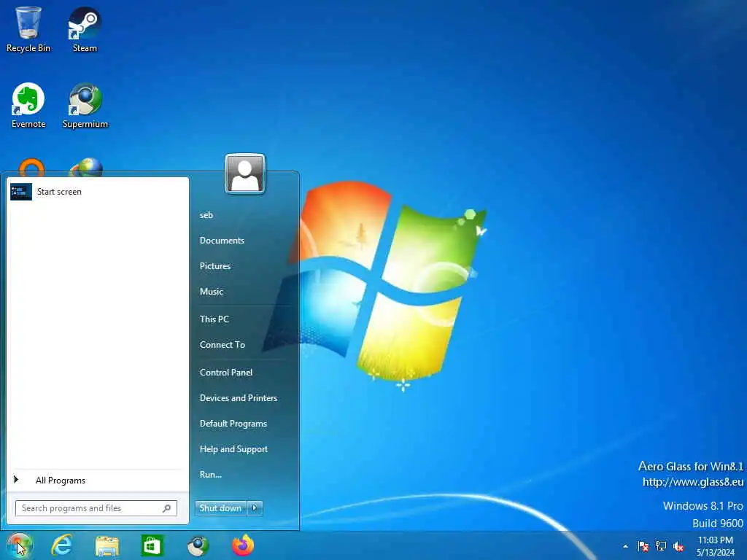Viewport: 747px width, 560px height.
Task: Open Music from the Start menu
Action: pyautogui.click(x=211, y=292)
